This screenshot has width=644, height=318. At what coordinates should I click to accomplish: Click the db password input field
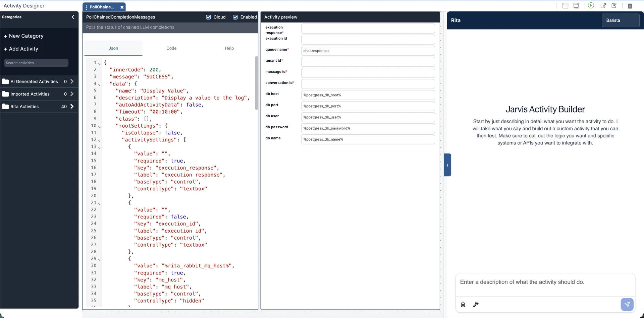click(x=368, y=128)
